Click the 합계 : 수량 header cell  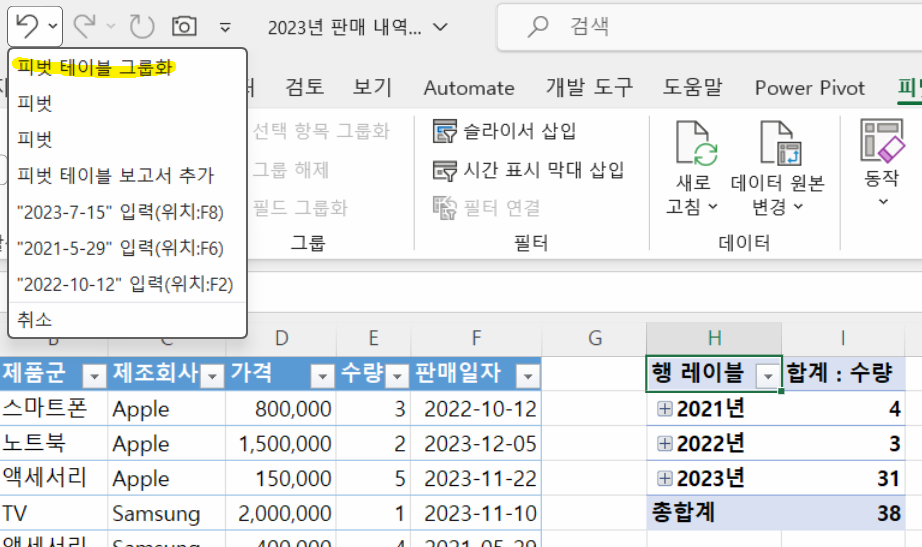[x=843, y=373]
